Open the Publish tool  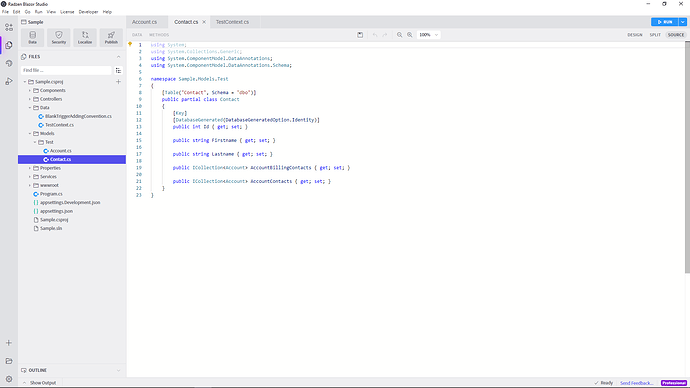(111, 37)
